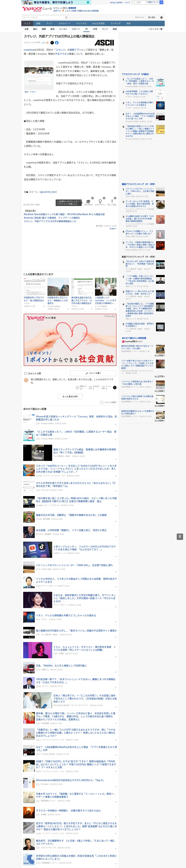Open the ランキング navigation tab
This screenshot has height=868, width=186.
point(115,24)
